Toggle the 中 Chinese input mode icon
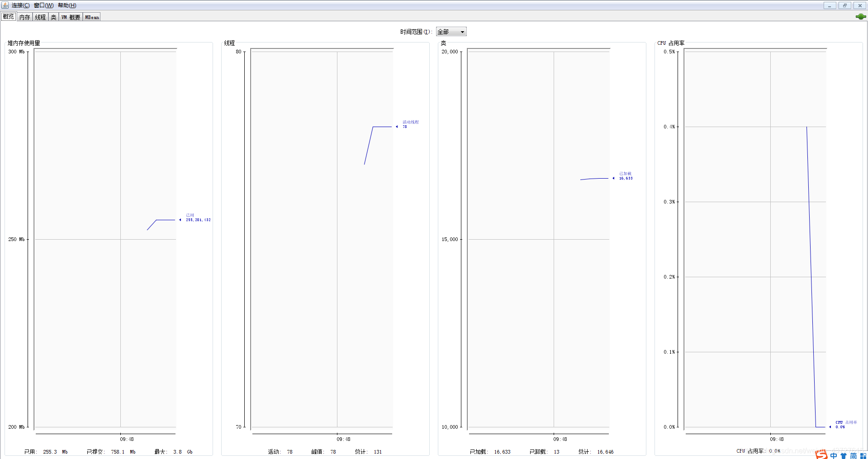This screenshot has width=868, height=459. click(x=834, y=455)
